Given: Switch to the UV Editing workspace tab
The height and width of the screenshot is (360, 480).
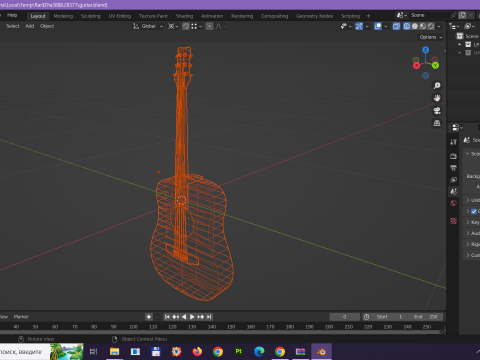Looking at the screenshot, I should [x=120, y=16].
